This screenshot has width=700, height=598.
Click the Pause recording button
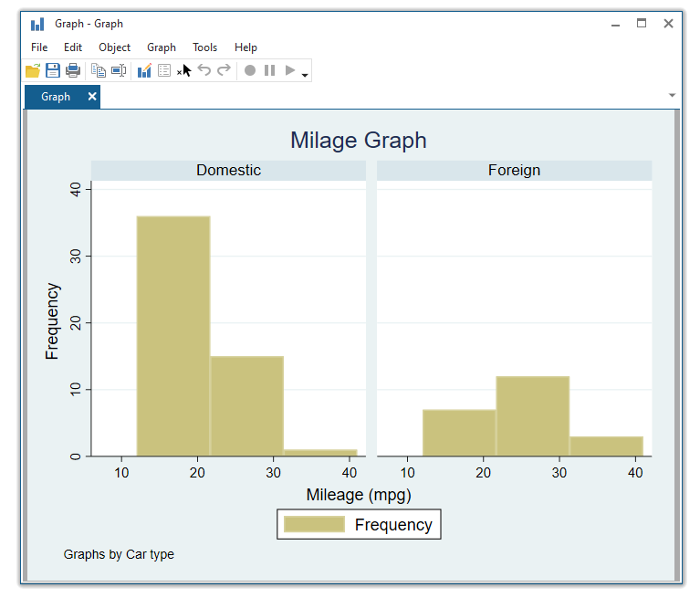coord(269,70)
